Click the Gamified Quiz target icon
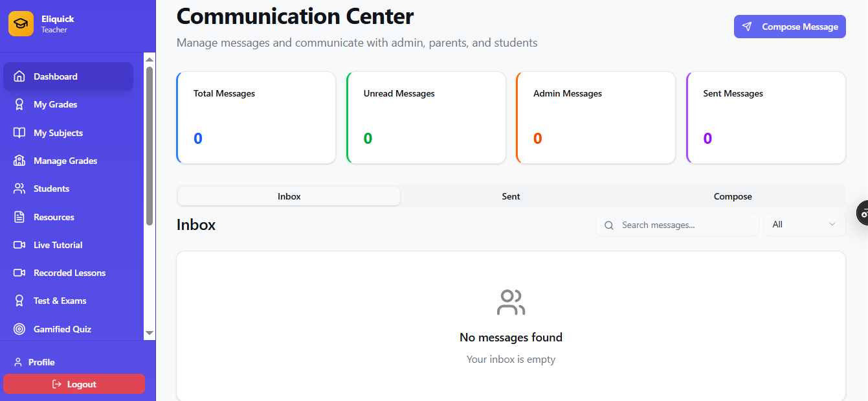 19,329
